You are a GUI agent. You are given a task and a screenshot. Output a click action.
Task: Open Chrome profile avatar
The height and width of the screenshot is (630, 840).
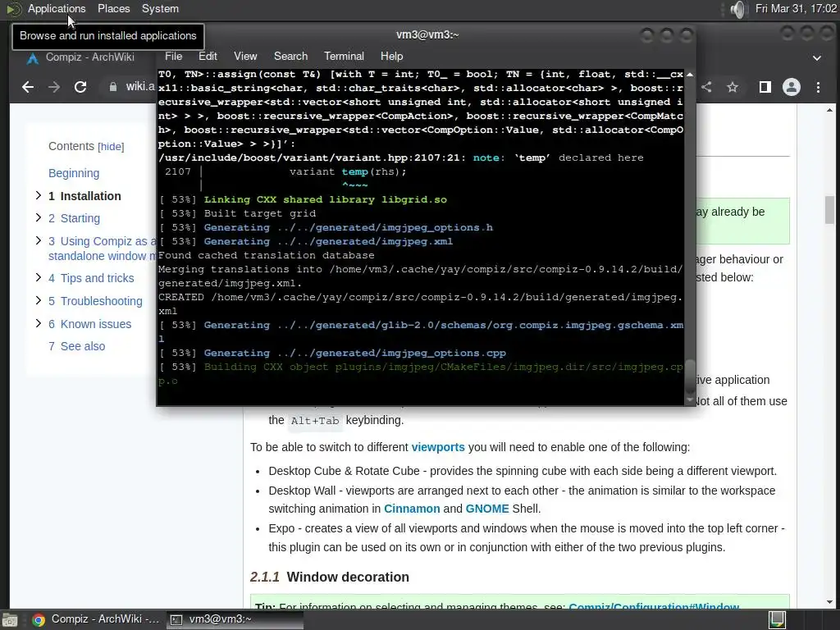[792, 87]
